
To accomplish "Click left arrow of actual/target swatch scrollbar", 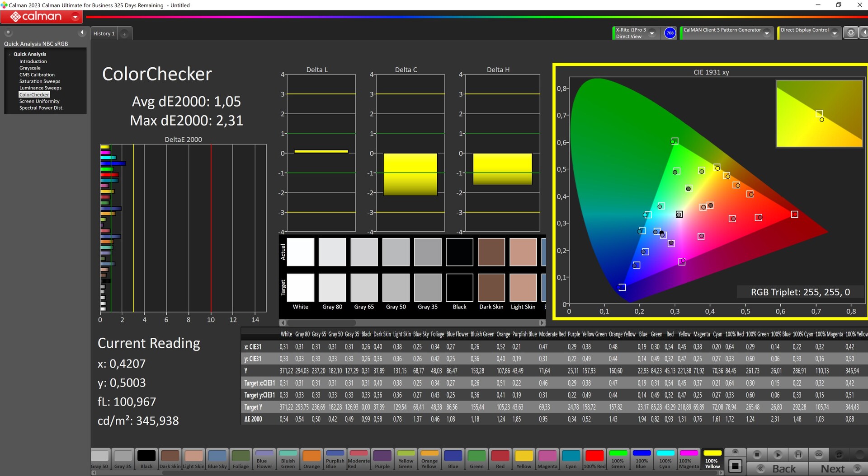I will pos(283,322).
